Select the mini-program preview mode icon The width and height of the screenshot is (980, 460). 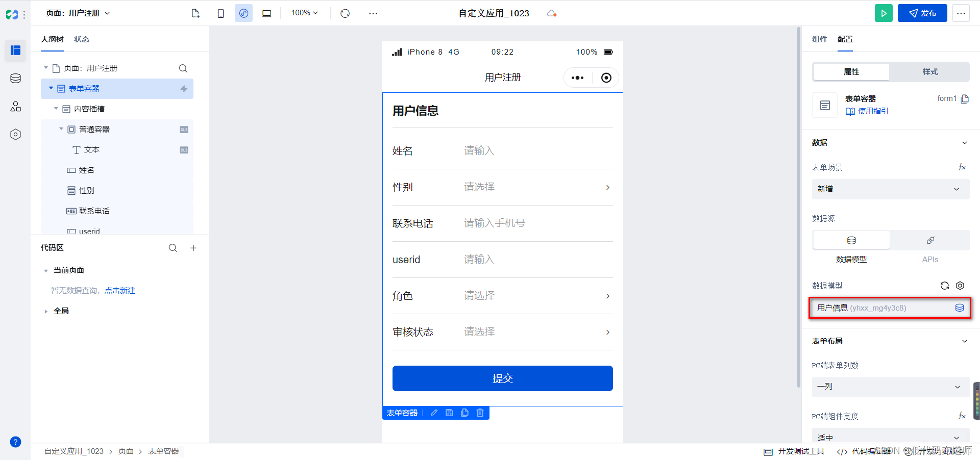point(243,13)
